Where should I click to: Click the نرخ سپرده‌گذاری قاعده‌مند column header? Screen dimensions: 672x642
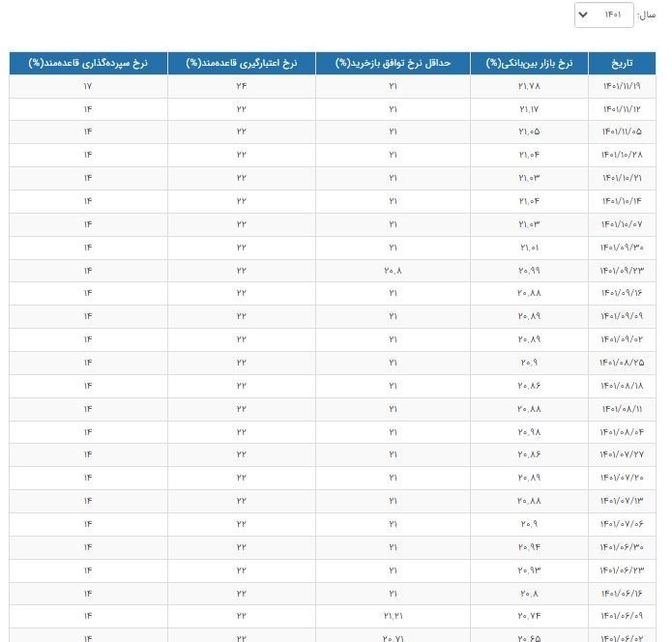88,63
